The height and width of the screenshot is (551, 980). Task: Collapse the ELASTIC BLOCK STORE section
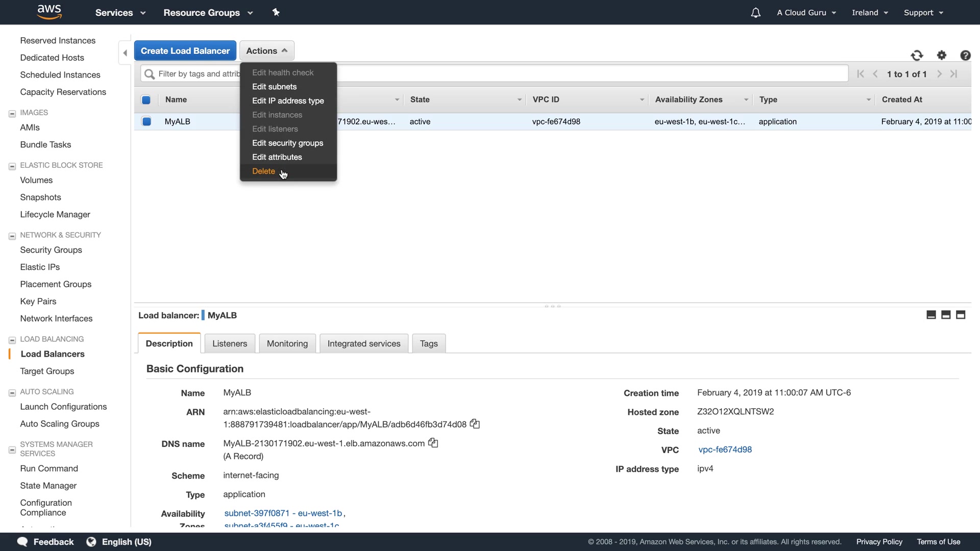pos(12,166)
